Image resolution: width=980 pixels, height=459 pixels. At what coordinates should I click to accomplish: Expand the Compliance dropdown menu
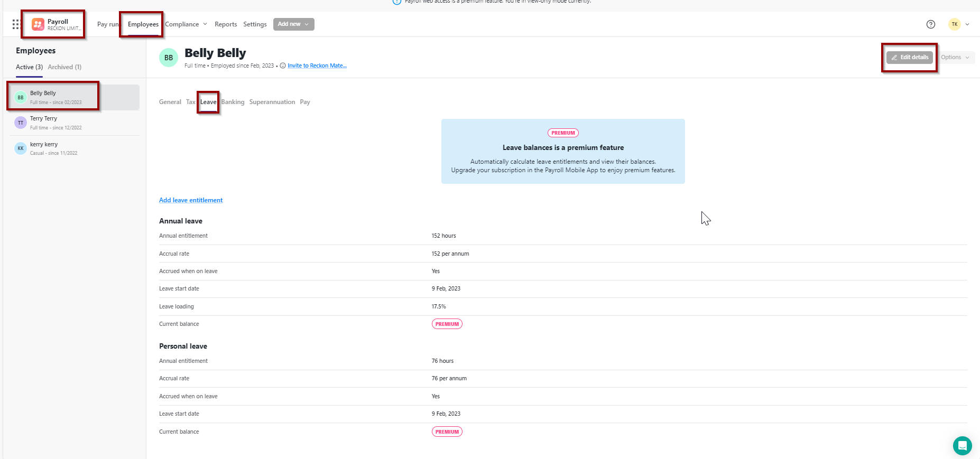186,24
